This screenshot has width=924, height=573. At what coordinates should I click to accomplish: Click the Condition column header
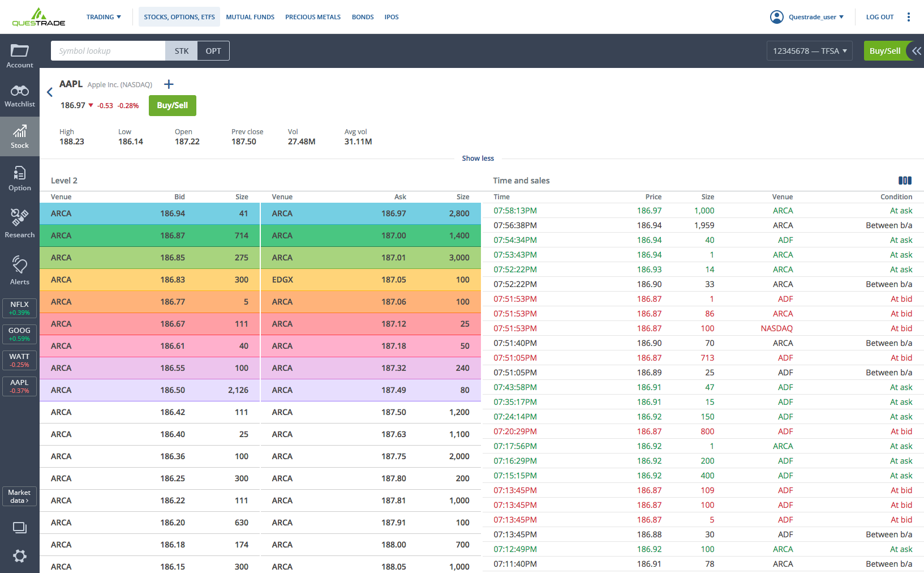point(896,197)
